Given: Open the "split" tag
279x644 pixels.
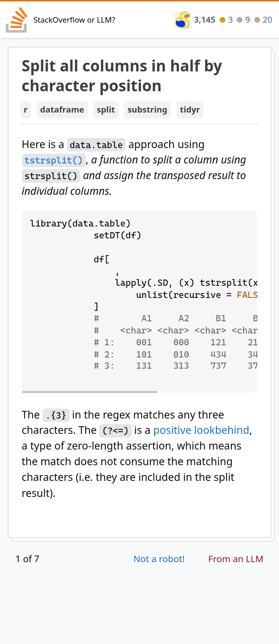Looking at the screenshot, I should coord(106,110).
